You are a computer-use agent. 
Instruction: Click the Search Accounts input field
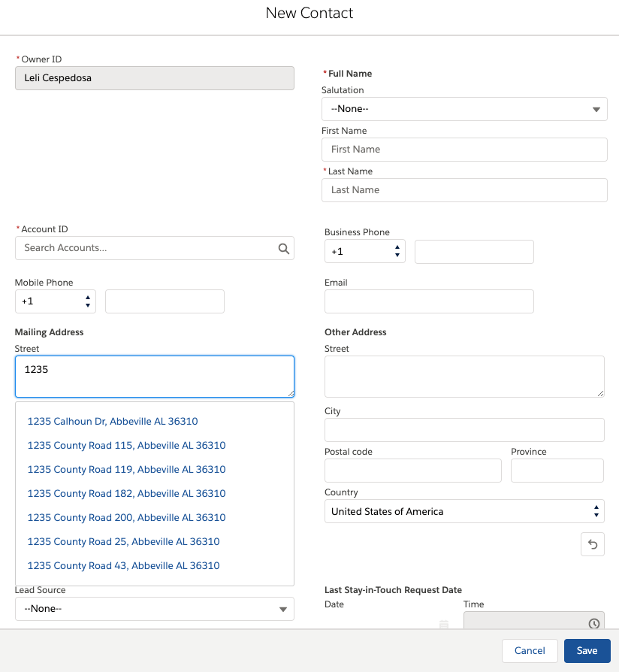click(155, 248)
